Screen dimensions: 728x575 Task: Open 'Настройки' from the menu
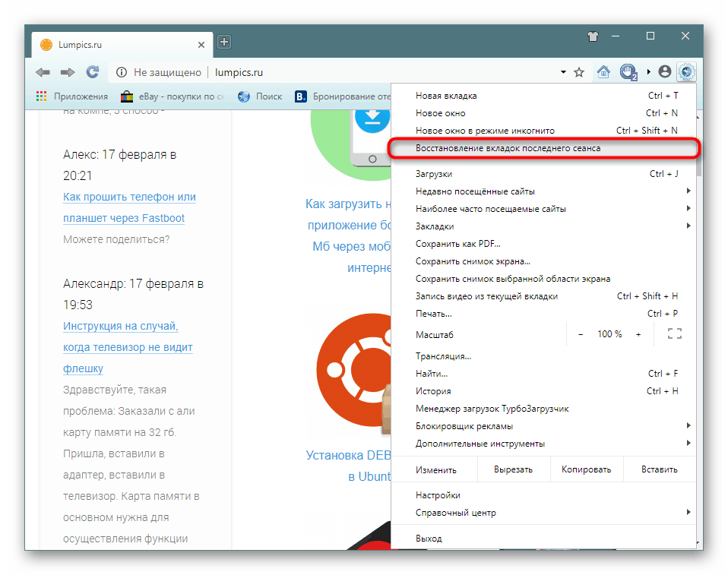(x=543, y=495)
